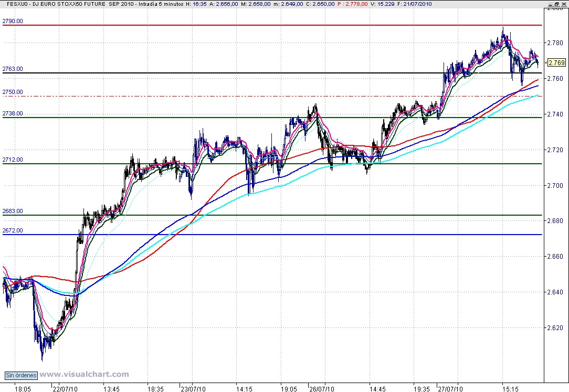The image size is (569, 392).
Task: Click the red P: 2.778,00 value
Action: tap(352, 4)
